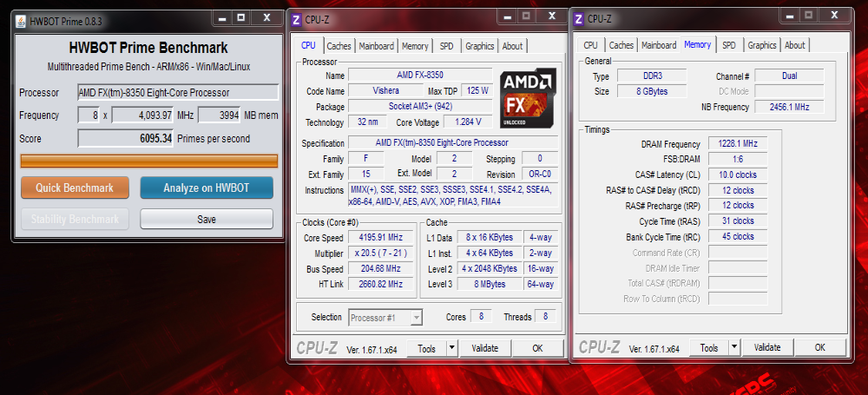Image resolution: width=868 pixels, height=395 pixels.
Task: Click the DRAM Frequency value 1228.1 MHz
Action: (x=738, y=143)
